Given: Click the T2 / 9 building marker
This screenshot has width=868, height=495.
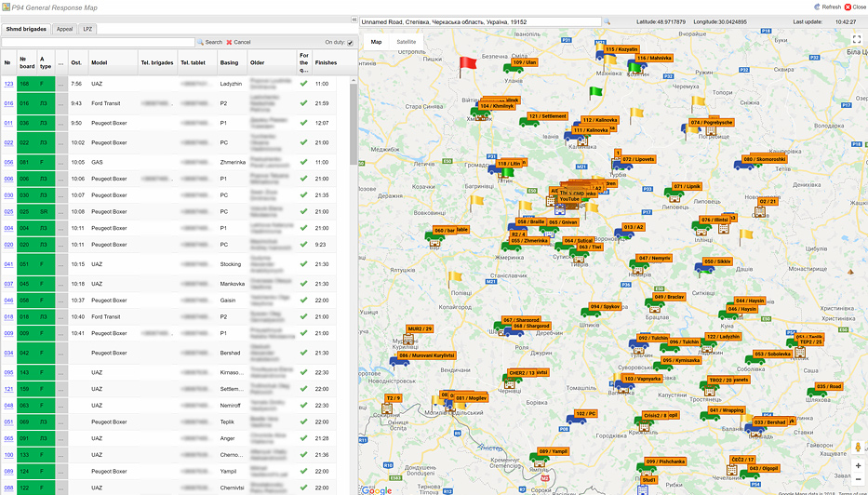Looking at the screenshot, I should coord(387,409).
